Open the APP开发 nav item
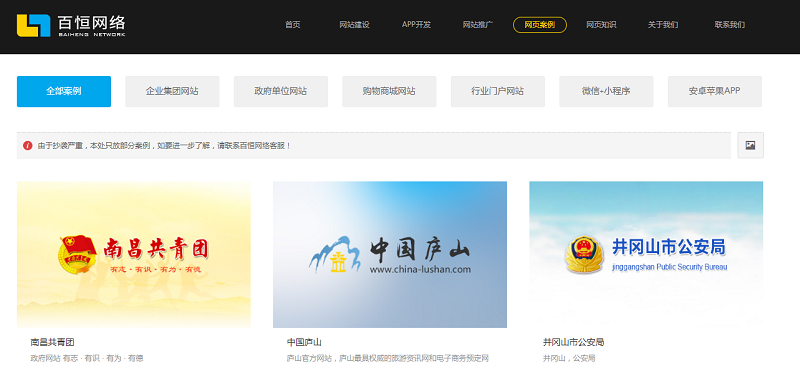The image size is (800, 374). pyautogui.click(x=416, y=24)
